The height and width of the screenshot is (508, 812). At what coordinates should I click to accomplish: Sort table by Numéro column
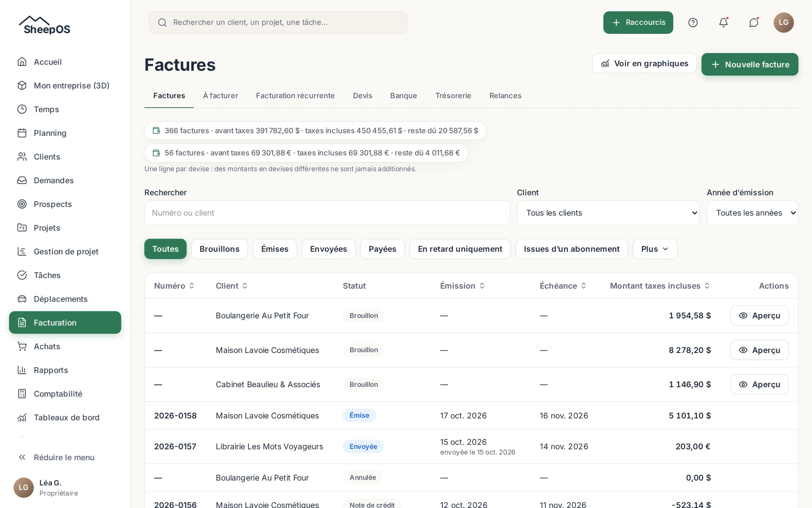coord(174,286)
